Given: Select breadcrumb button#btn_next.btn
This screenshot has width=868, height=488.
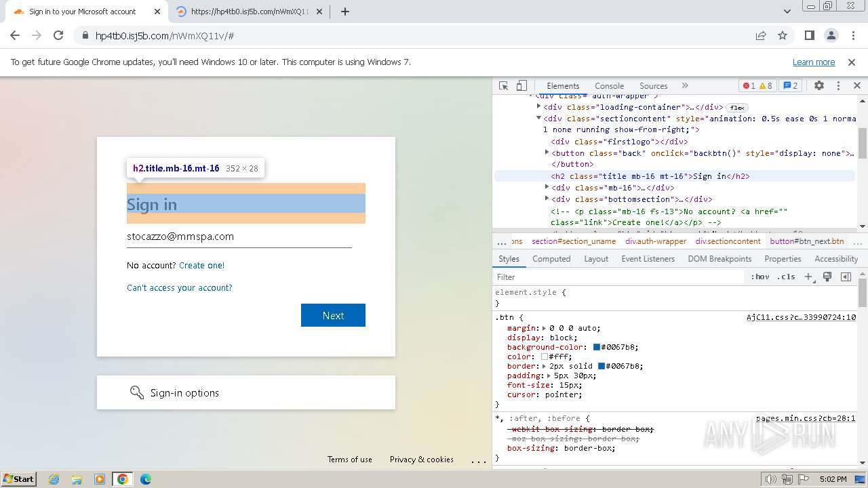Looking at the screenshot, I should 806,241.
